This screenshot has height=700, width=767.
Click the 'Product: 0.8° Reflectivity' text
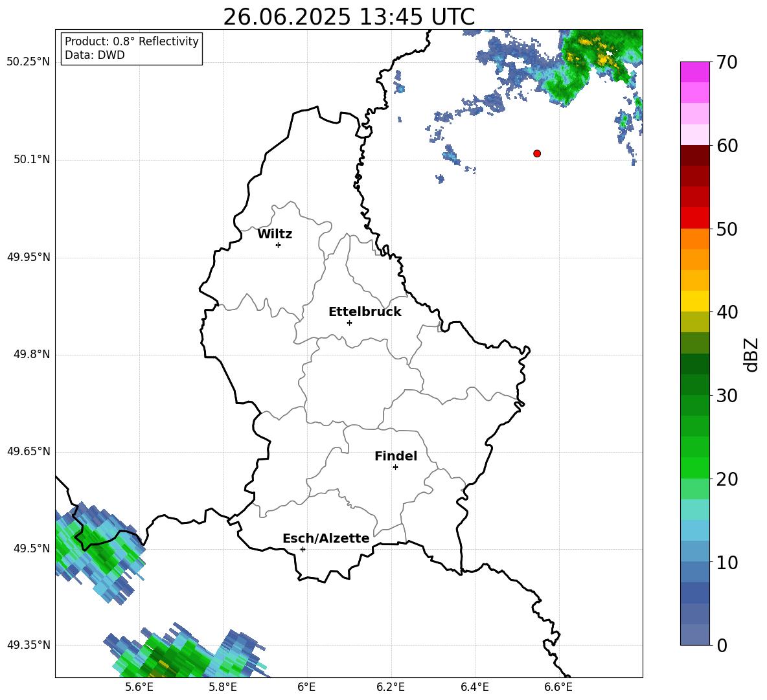(x=132, y=41)
